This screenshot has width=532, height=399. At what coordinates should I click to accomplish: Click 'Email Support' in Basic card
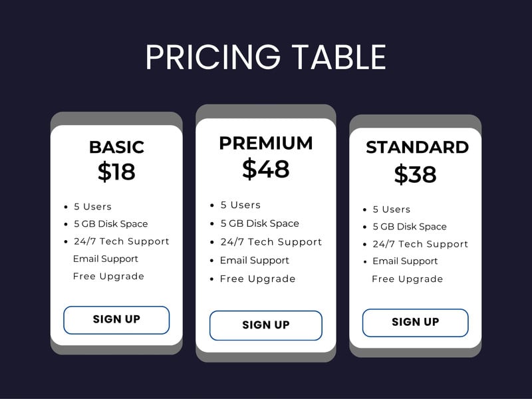tap(106, 259)
